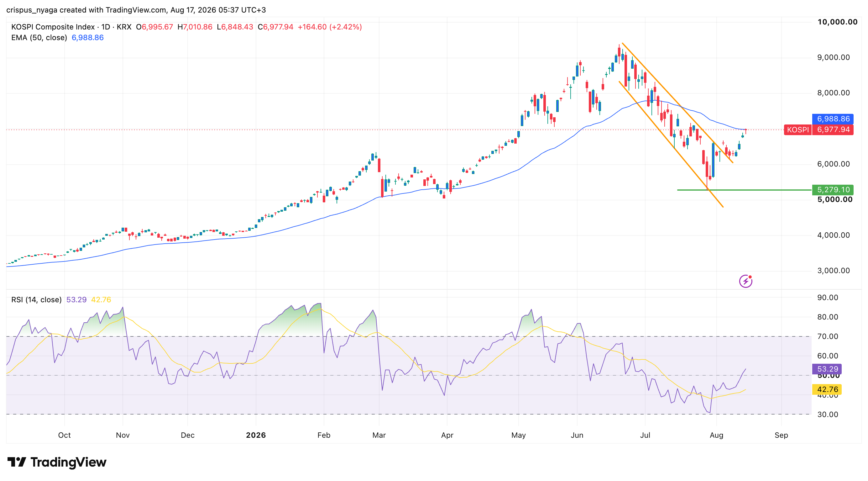Click the 60.00 RSI axis label
The width and height of the screenshot is (868, 481).
coord(828,356)
